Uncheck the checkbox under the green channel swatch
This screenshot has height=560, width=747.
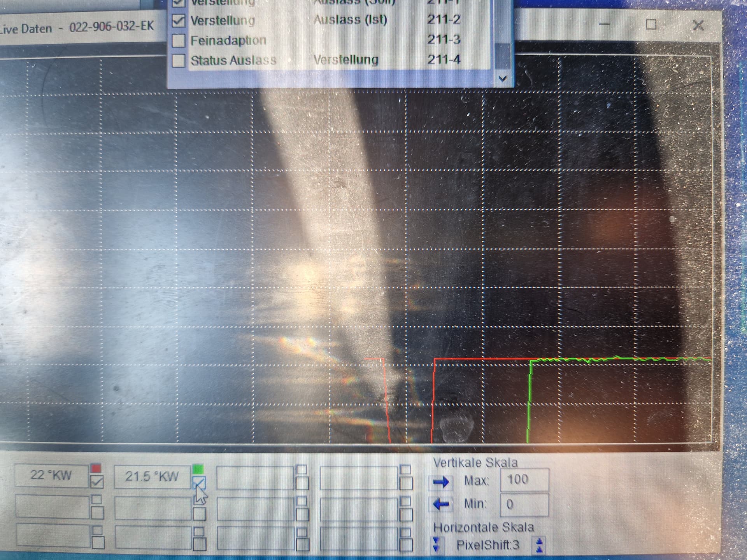pyautogui.click(x=199, y=483)
